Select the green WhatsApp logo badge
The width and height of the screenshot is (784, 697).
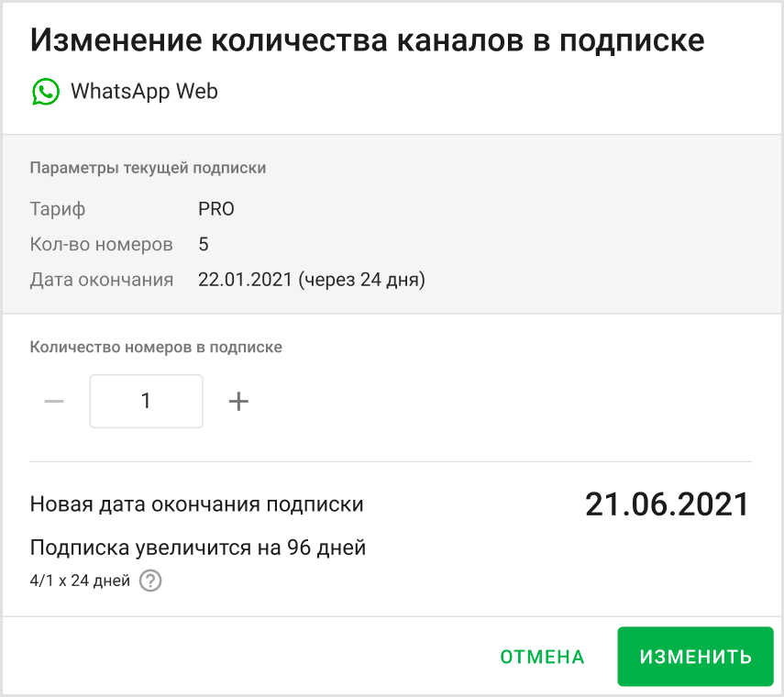(x=45, y=92)
